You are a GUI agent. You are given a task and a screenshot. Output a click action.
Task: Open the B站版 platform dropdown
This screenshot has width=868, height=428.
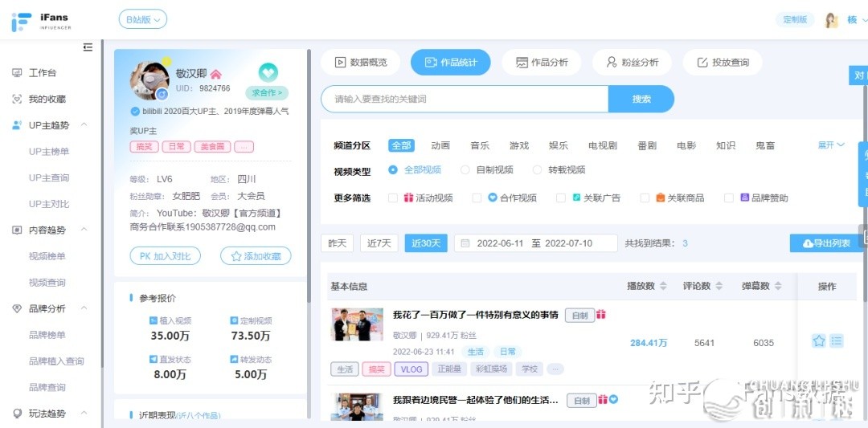pyautogui.click(x=142, y=19)
